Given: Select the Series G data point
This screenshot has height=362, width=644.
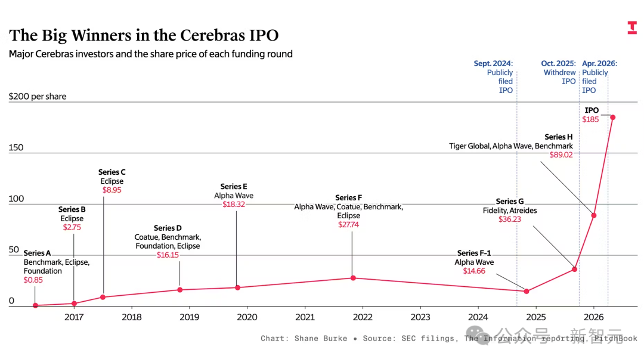Looking at the screenshot, I should (575, 270).
